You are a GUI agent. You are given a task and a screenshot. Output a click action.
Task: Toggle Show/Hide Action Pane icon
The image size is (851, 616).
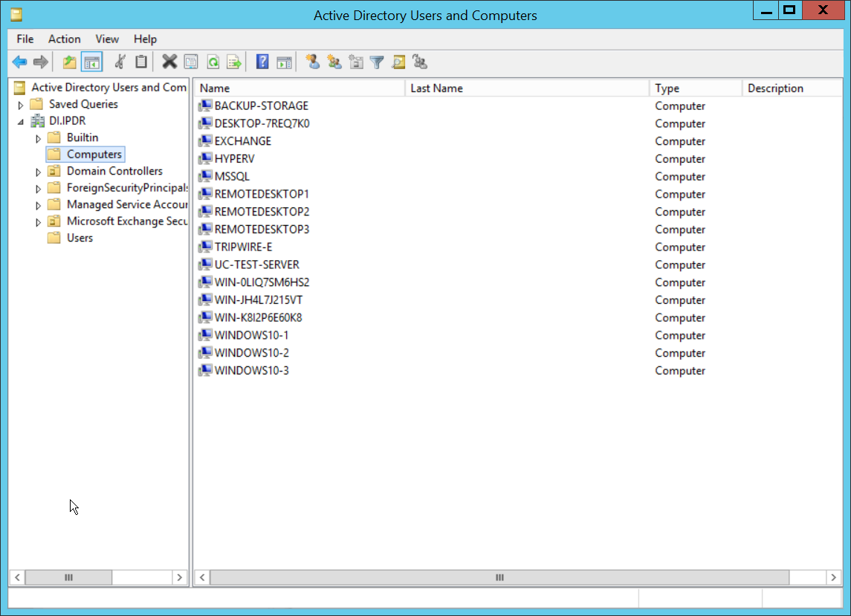(284, 62)
